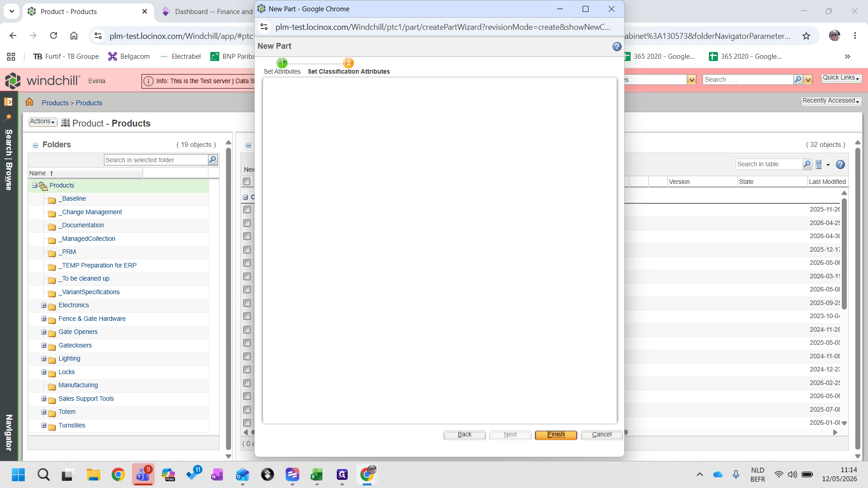This screenshot has height=488, width=868.
Task: Open the Search | Browse side tab
Action: (9, 160)
